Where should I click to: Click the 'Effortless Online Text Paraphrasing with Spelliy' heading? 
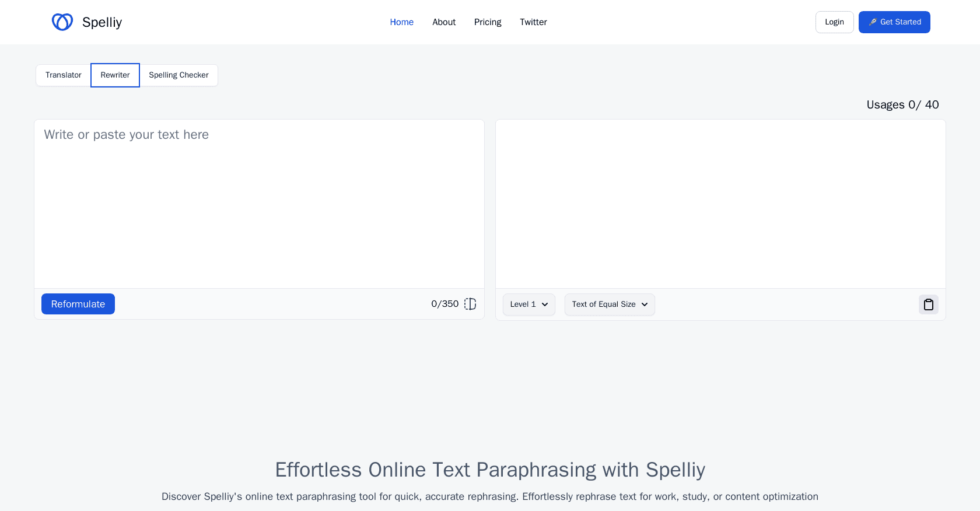coord(490,470)
